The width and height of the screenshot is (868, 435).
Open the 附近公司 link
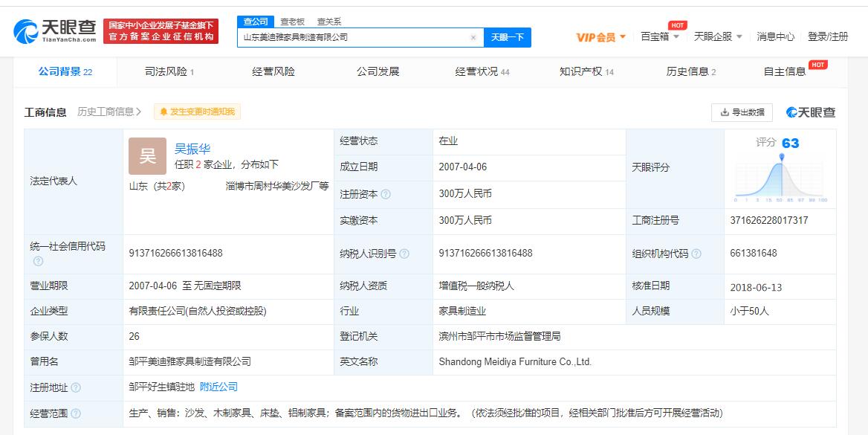coord(218,387)
